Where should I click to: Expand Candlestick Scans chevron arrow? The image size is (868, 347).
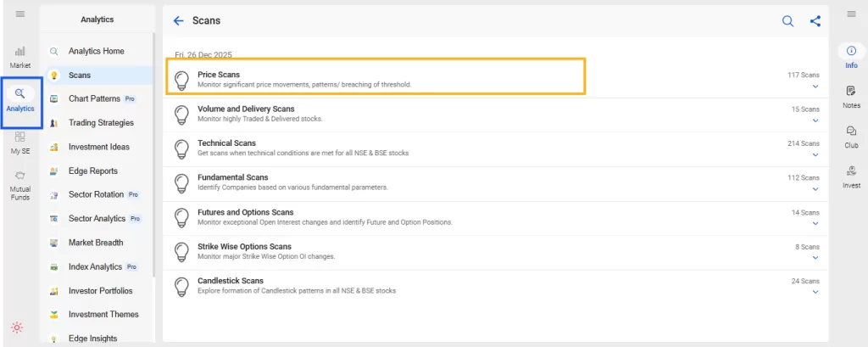tap(815, 292)
